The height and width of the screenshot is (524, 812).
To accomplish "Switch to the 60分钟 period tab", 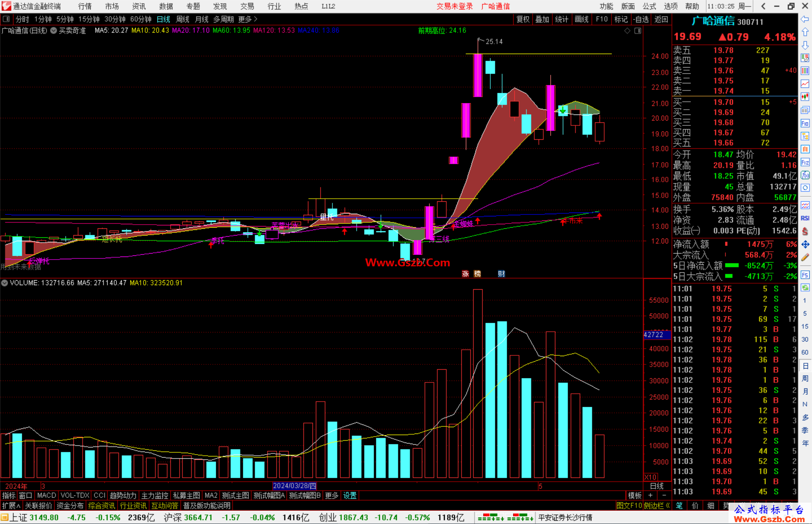I will click(x=141, y=19).
